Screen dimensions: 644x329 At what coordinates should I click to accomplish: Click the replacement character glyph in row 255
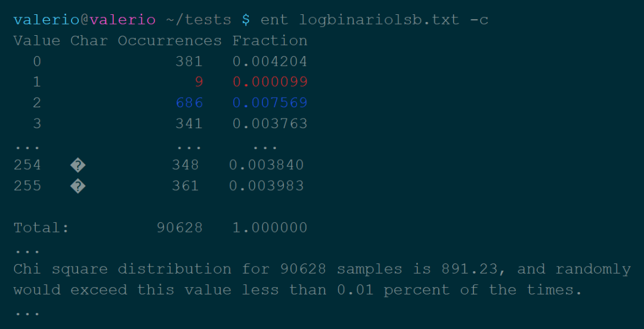(78, 187)
